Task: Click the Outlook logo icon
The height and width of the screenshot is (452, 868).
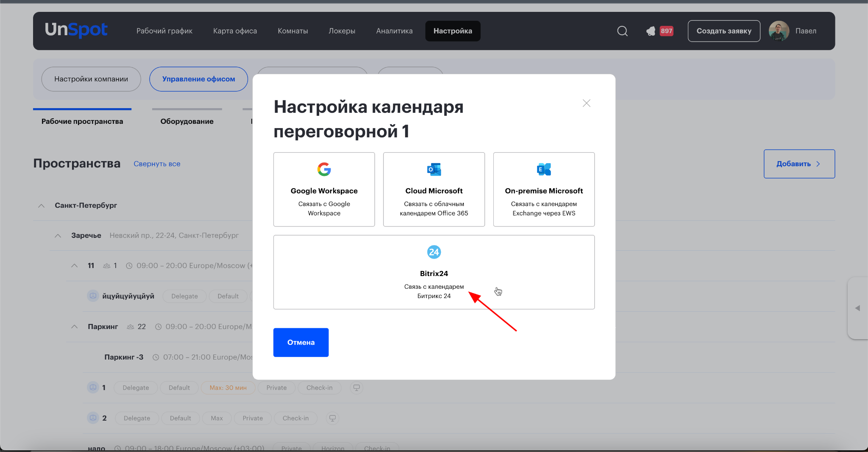Action: pyautogui.click(x=434, y=169)
